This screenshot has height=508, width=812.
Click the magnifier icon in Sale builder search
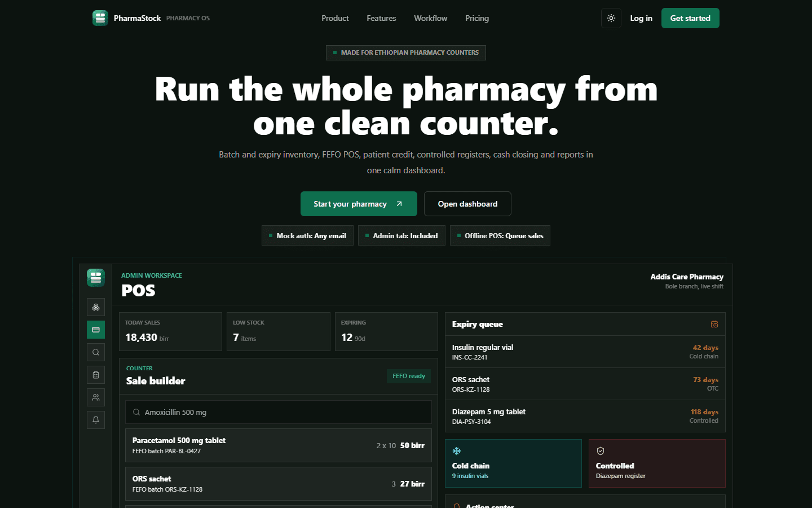(x=136, y=412)
